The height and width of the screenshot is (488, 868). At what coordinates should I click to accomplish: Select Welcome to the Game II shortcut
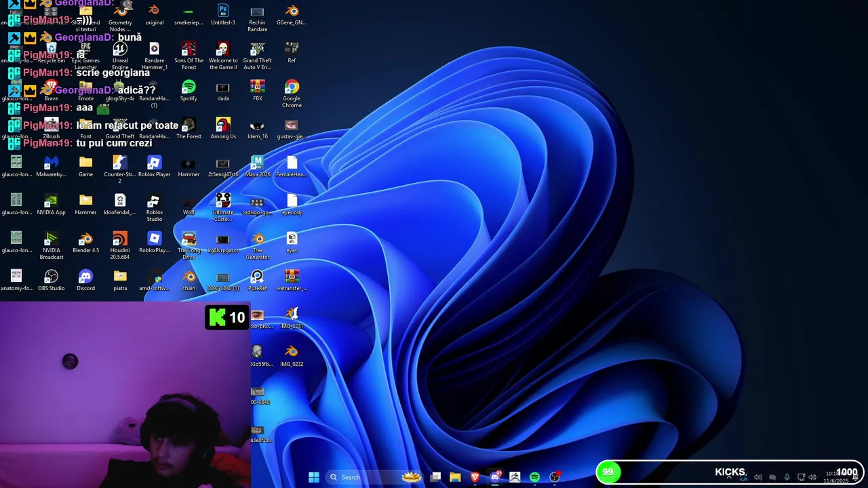(x=223, y=56)
